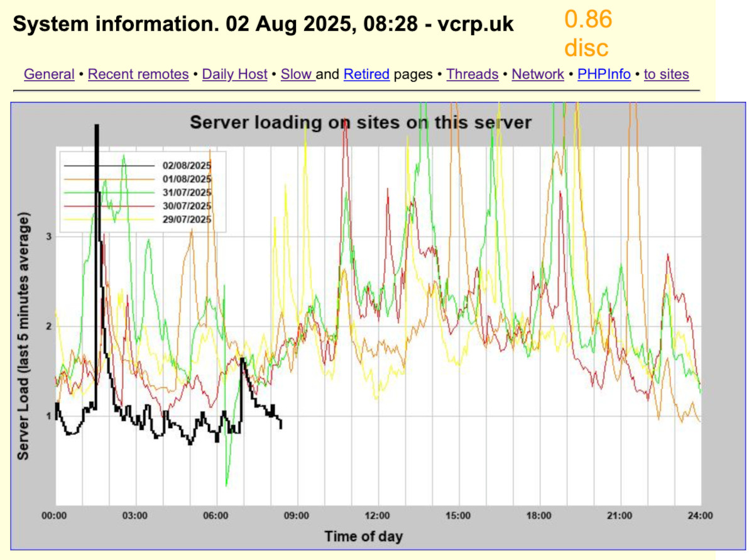View the Threads page
The height and width of the screenshot is (560, 754).
(472, 74)
